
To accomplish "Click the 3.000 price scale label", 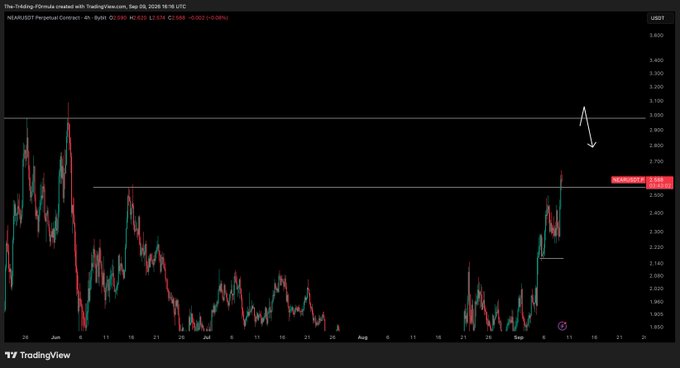I will (x=656, y=115).
